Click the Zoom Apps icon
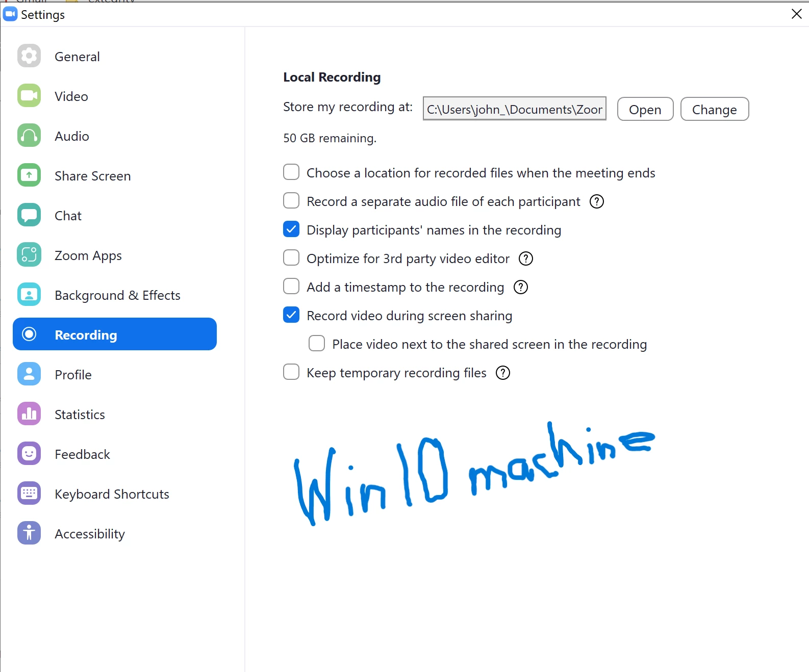The image size is (809, 672). pyautogui.click(x=29, y=254)
